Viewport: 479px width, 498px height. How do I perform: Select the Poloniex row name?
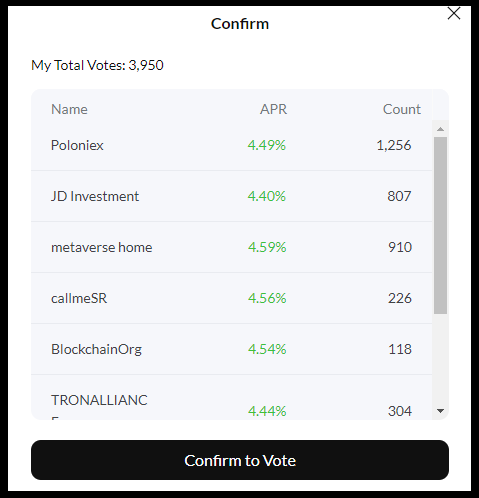point(77,145)
